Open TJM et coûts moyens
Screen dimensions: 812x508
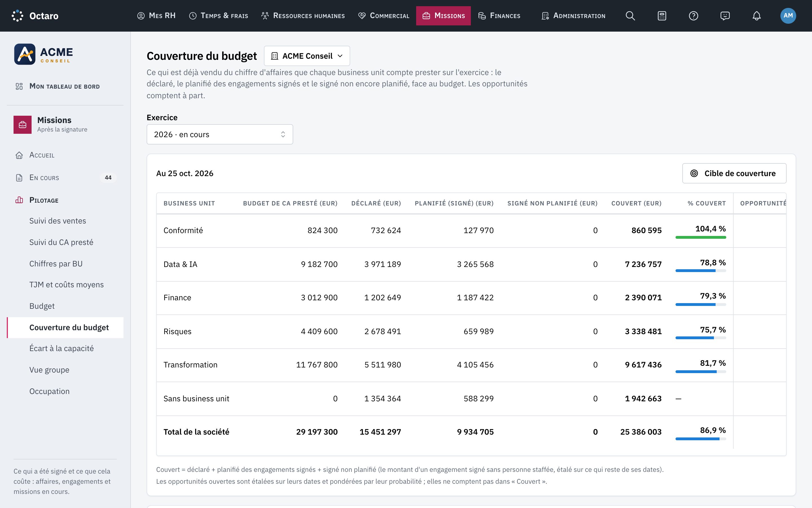(x=67, y=284)
